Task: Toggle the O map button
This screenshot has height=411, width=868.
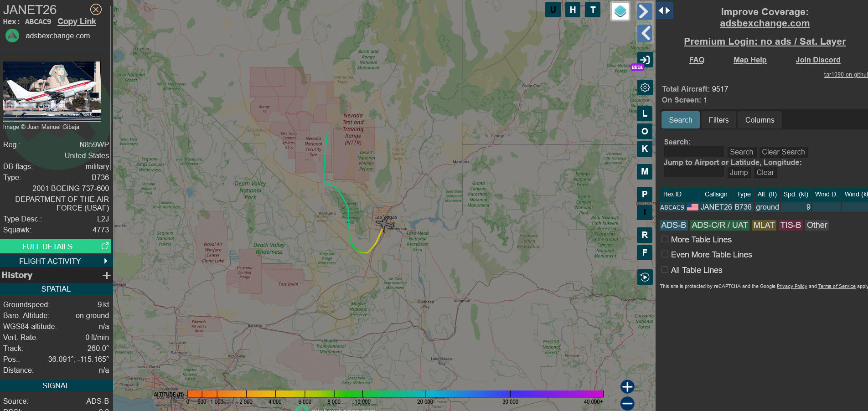Action: (x=645, y=131)
